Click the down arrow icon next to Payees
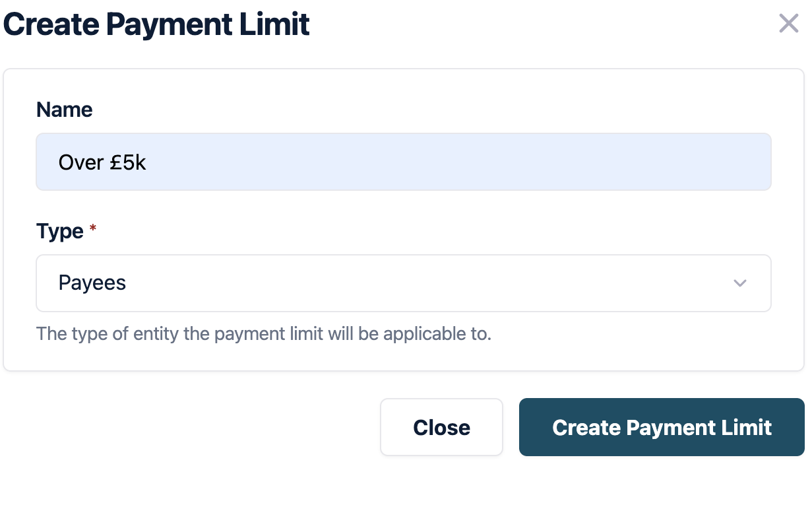 pyautogui.click(x=739, y=283)
